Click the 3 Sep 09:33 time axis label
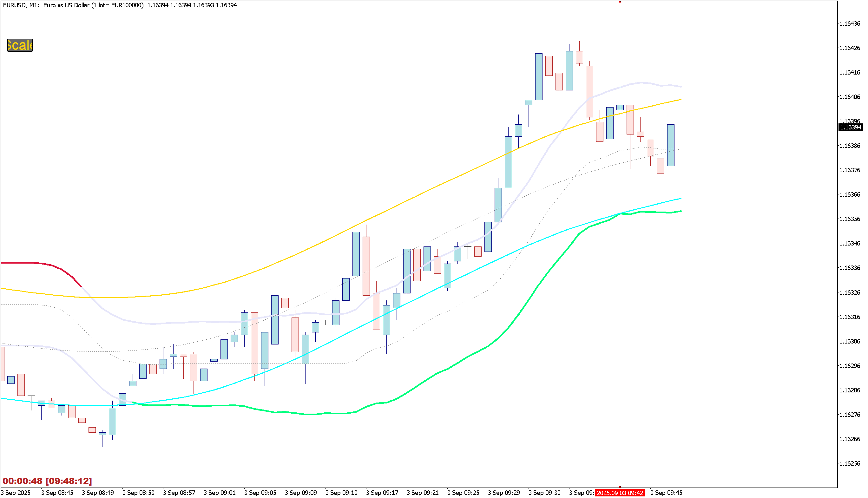This screenshot has height=498, width=868. 544,493
